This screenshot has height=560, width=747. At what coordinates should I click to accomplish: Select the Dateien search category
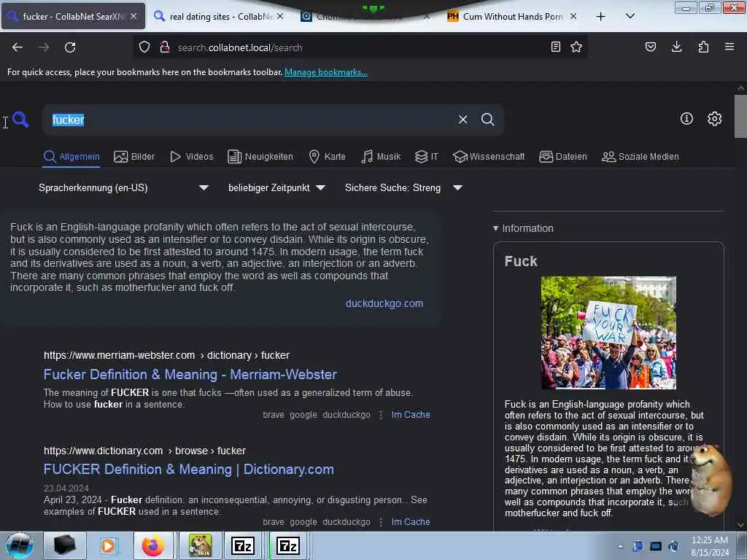point(563,157)
